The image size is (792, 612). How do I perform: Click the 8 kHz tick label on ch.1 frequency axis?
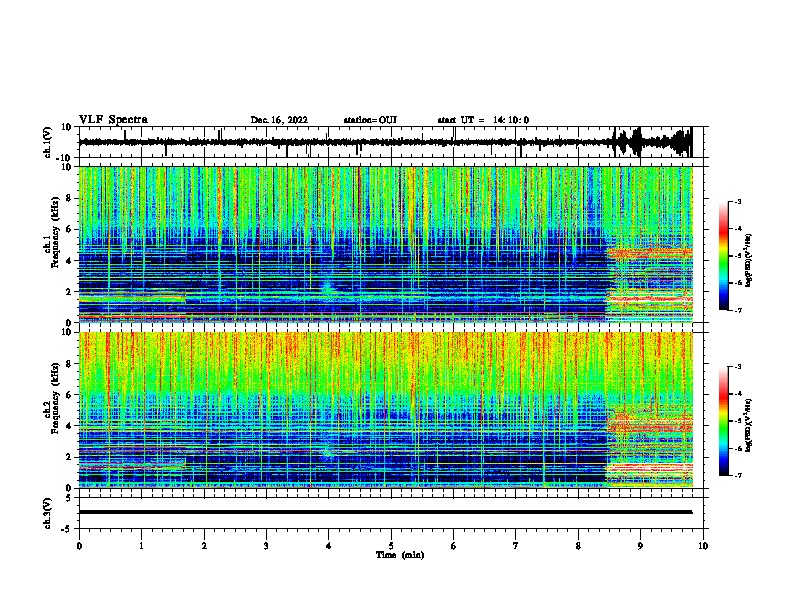pyautogui.click(x=69, y=198)
